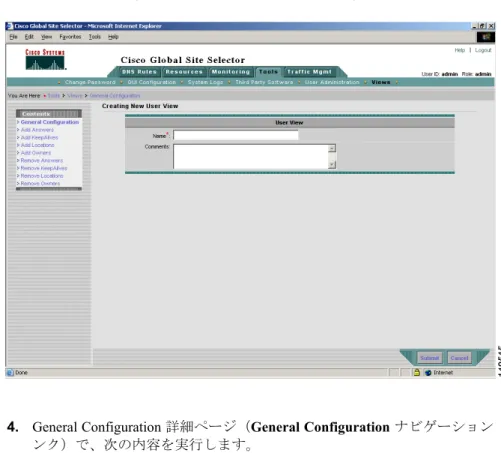Open Add Locations in Contents panel
This screenshot has width=501, height=453.
point(37,145)
